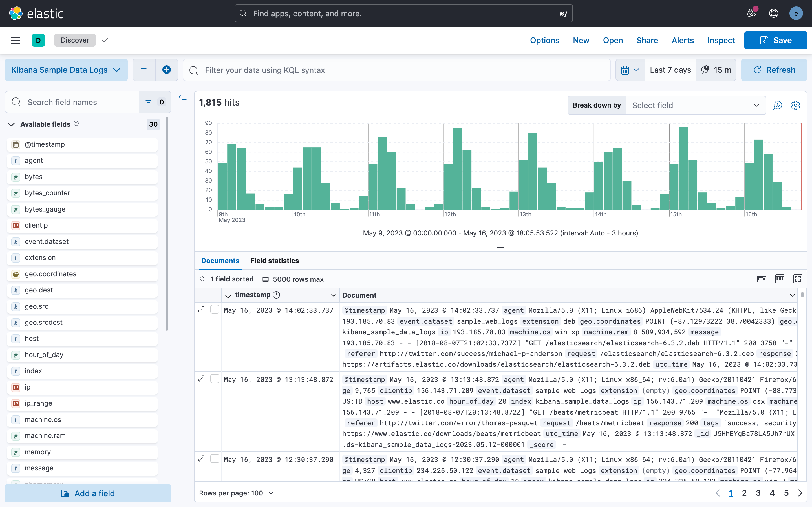Open the help menu icon
Viewport: 812px width, 507px height.
click(773, 14)
